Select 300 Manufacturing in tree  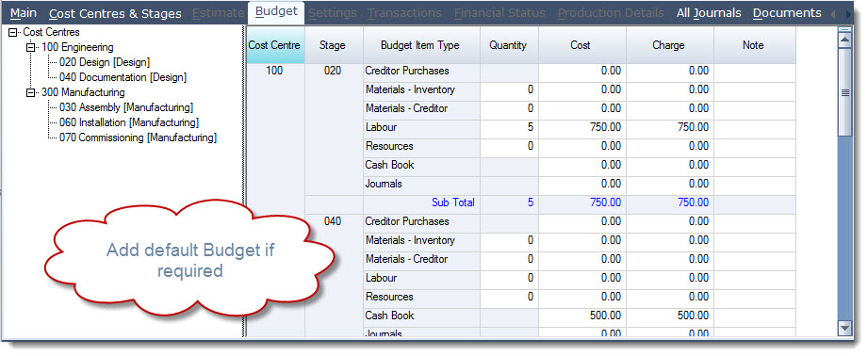(83, 92)
